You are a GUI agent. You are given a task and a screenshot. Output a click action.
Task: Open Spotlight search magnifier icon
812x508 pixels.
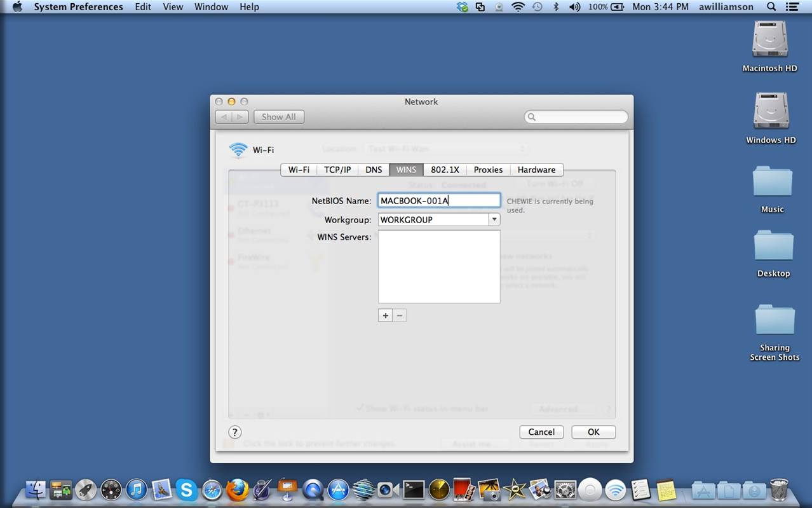[x=771, y=7]
